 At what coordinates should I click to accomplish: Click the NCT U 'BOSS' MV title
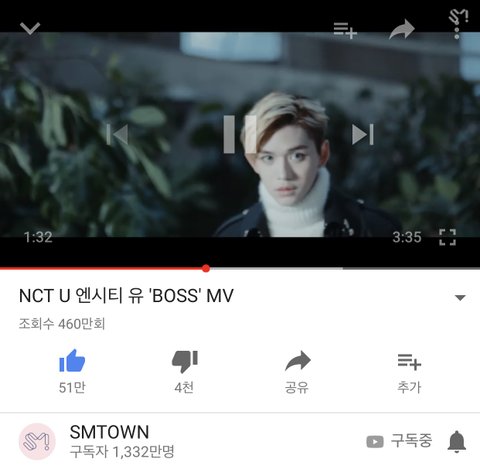pos(126,296)
